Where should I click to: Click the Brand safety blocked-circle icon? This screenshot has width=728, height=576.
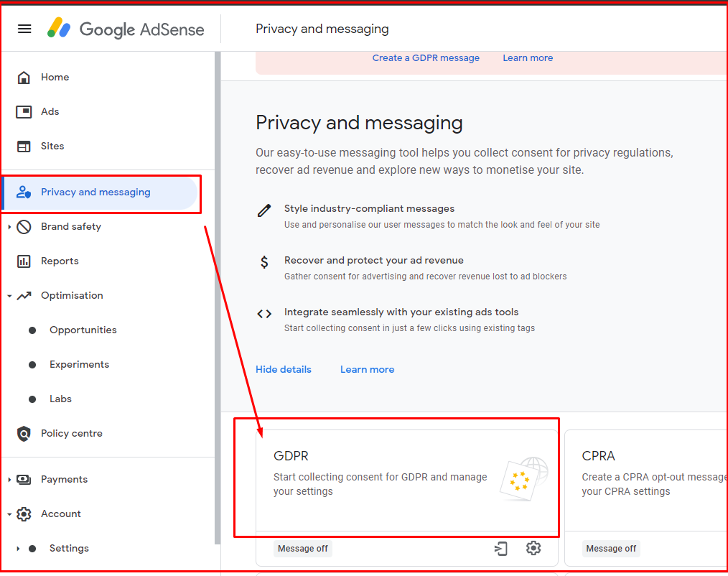tap(24, 227)
